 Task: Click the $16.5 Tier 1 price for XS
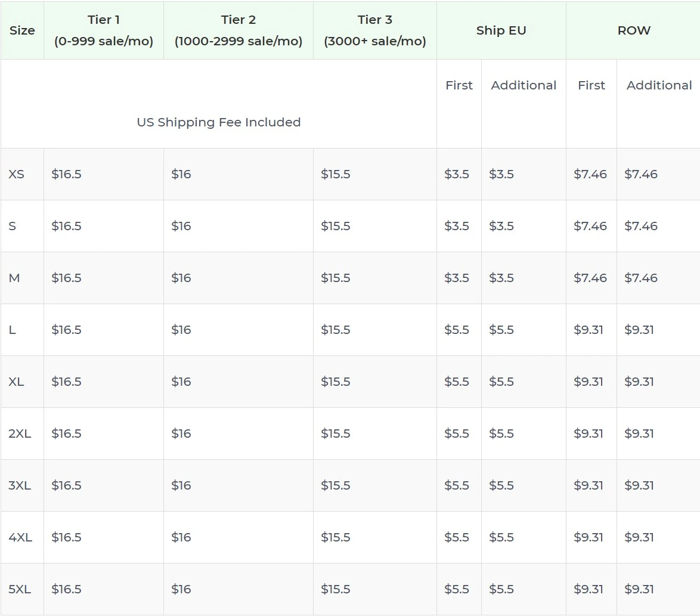pos(67,174)
